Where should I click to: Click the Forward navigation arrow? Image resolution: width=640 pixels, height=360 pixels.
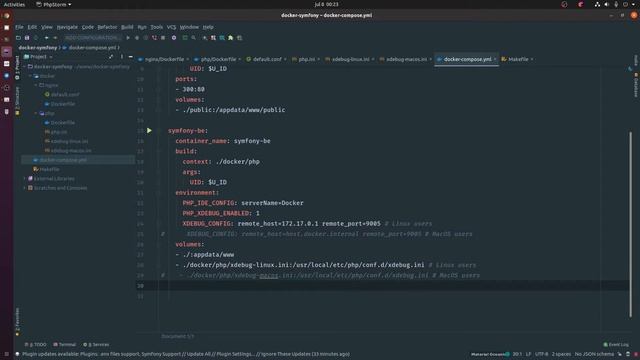[x=55, y=38]
